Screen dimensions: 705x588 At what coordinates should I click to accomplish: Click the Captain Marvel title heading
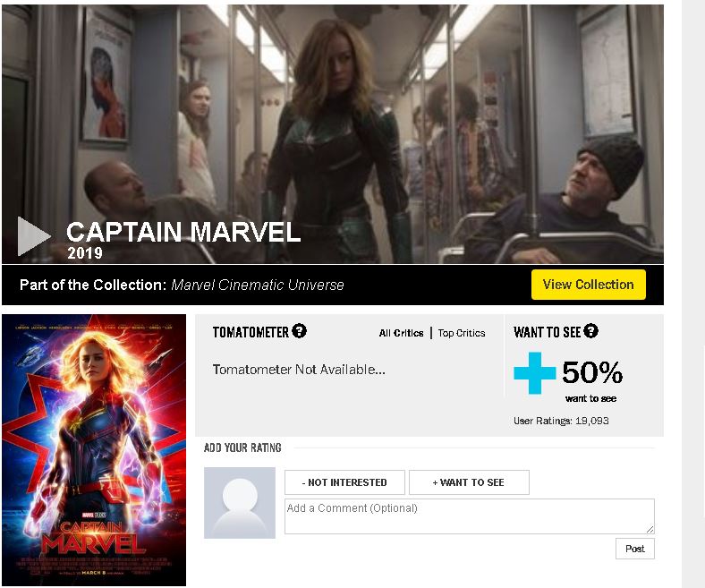[183, 232]
